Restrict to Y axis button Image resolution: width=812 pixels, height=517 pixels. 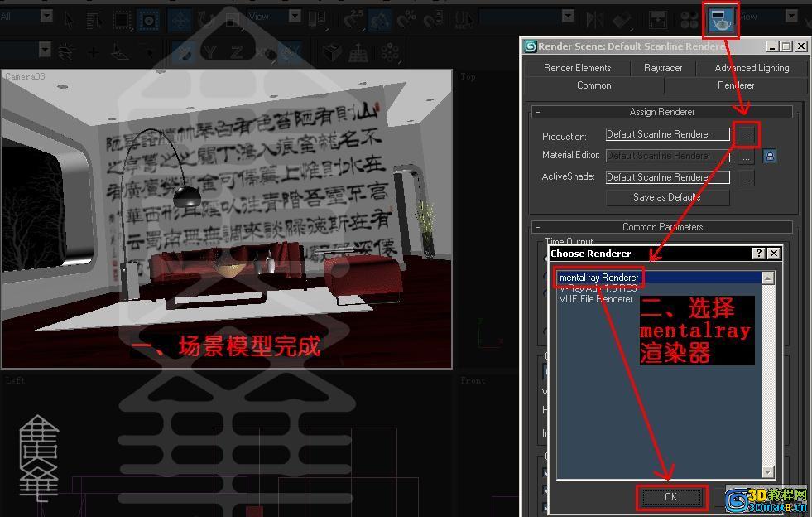[209, 52]
